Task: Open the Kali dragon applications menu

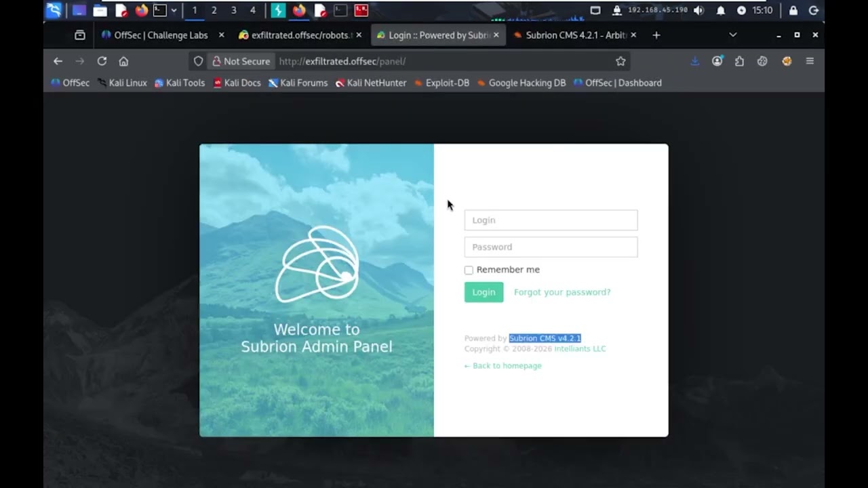Action: (x=54, y=10)
